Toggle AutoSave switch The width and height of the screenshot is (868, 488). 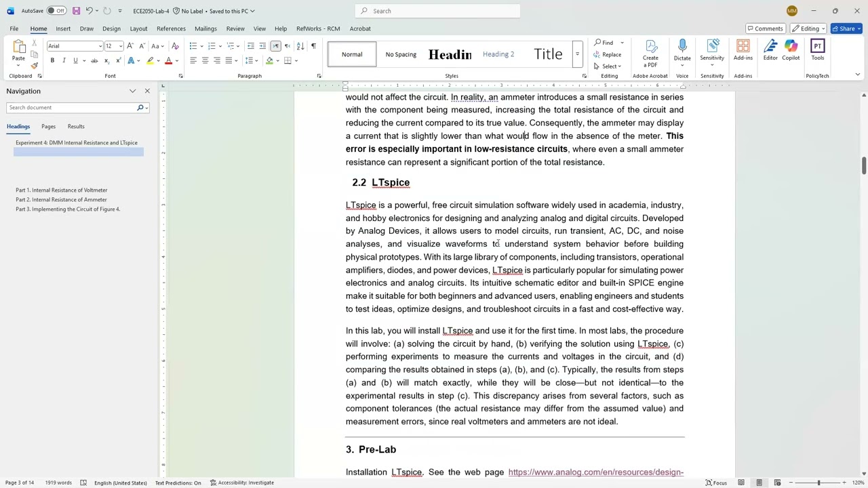(56, 11)
